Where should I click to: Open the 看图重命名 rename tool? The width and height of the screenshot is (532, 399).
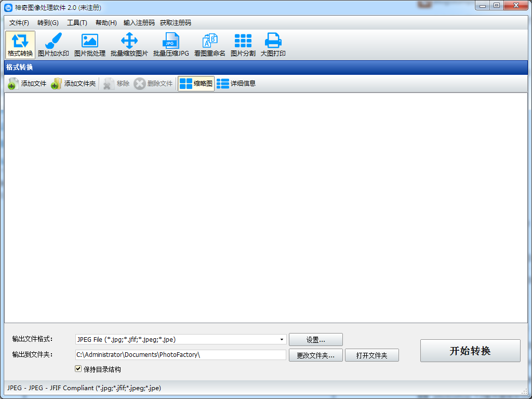pyautogui.click(x=210, y=45)
